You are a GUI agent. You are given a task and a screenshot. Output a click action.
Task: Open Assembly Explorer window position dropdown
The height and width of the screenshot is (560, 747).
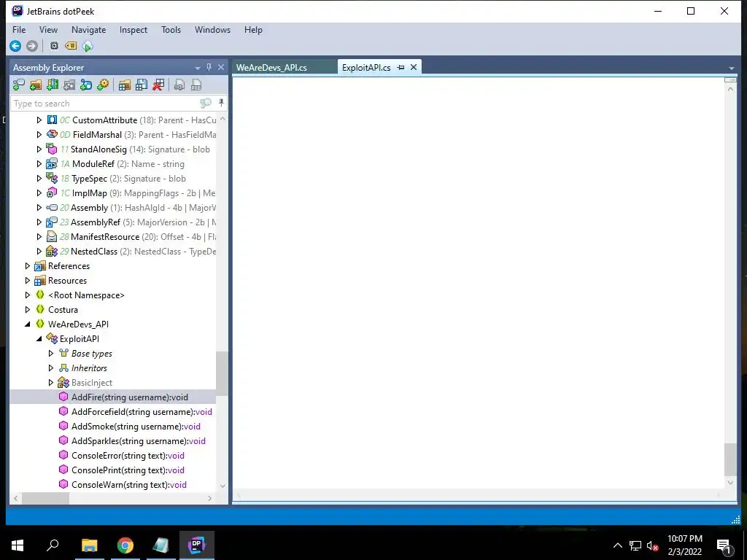pos(197,68)
